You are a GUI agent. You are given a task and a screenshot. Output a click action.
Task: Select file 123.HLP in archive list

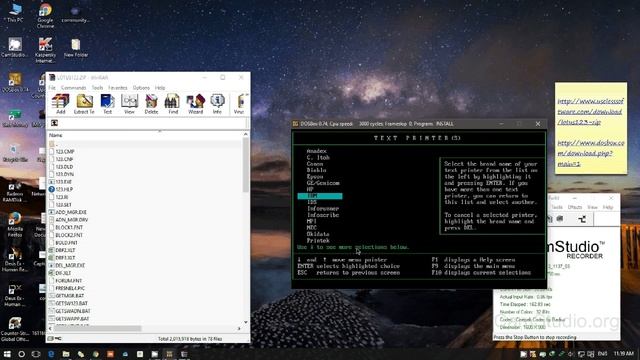pyautogui.click(x=64, y=189)
